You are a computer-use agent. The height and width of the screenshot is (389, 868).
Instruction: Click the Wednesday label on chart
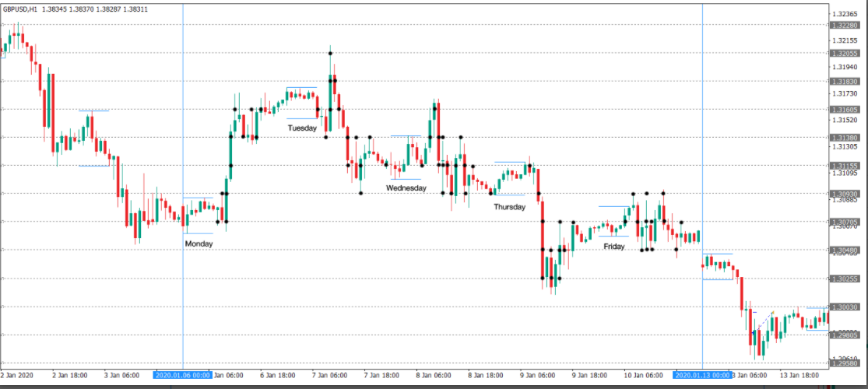(x=406, y=187)
